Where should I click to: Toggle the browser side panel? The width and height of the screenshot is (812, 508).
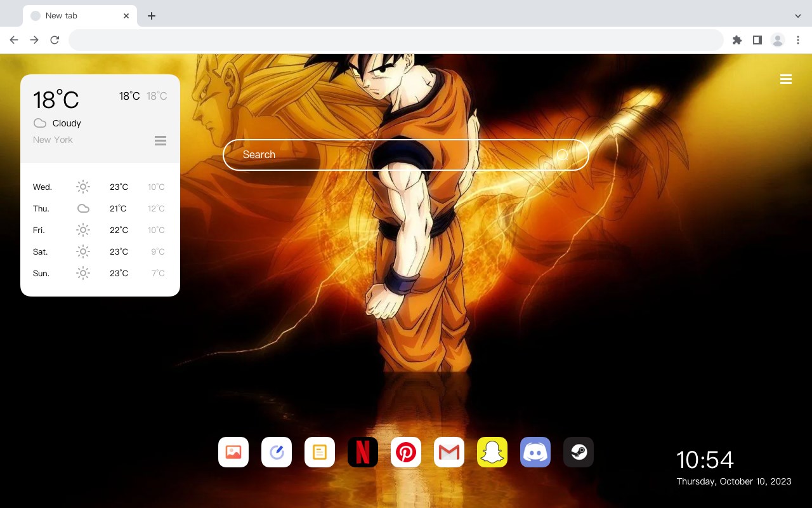757,40
